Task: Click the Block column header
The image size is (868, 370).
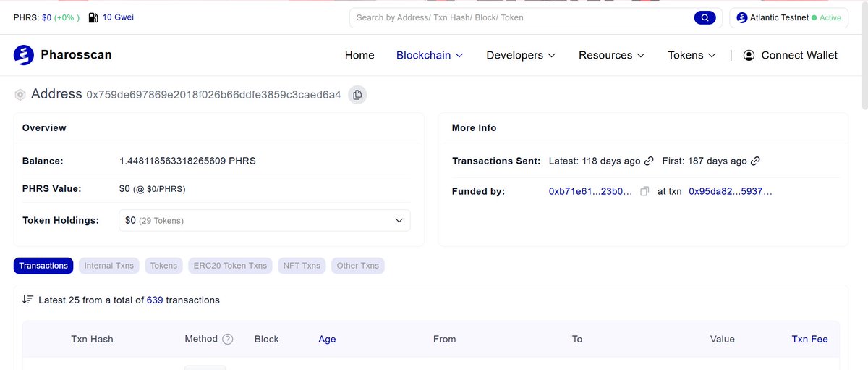Action: point(267,339)
